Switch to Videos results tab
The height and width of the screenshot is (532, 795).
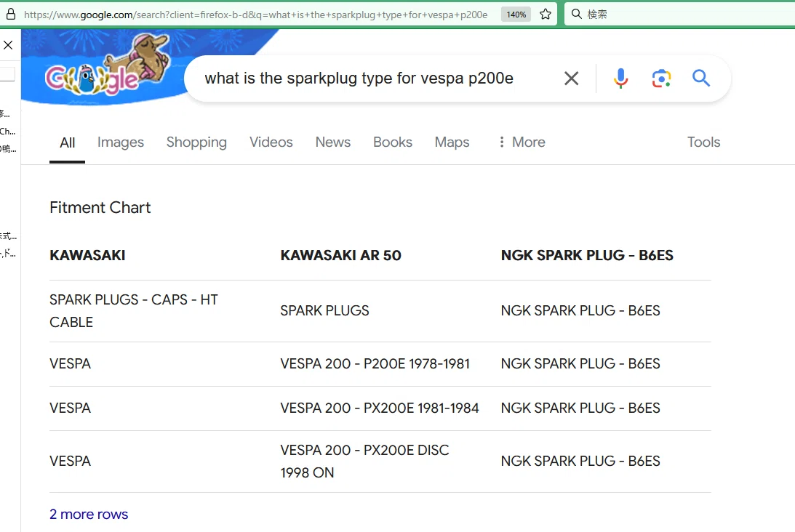click(x=271, y=142)
